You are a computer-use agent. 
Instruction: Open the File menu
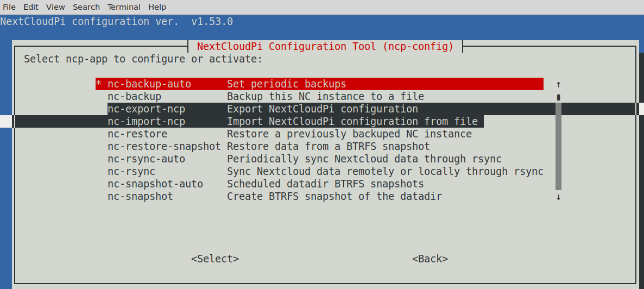(9, 7)
